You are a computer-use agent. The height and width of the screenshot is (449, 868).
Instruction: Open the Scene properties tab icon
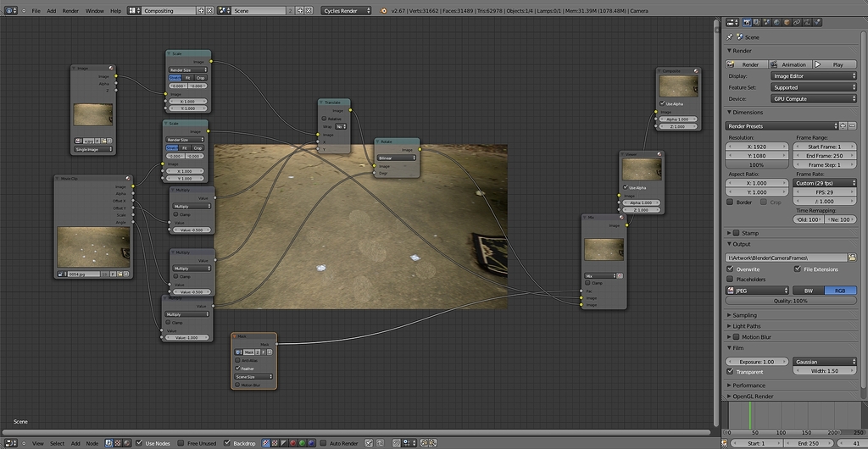(x=766, y=22)
